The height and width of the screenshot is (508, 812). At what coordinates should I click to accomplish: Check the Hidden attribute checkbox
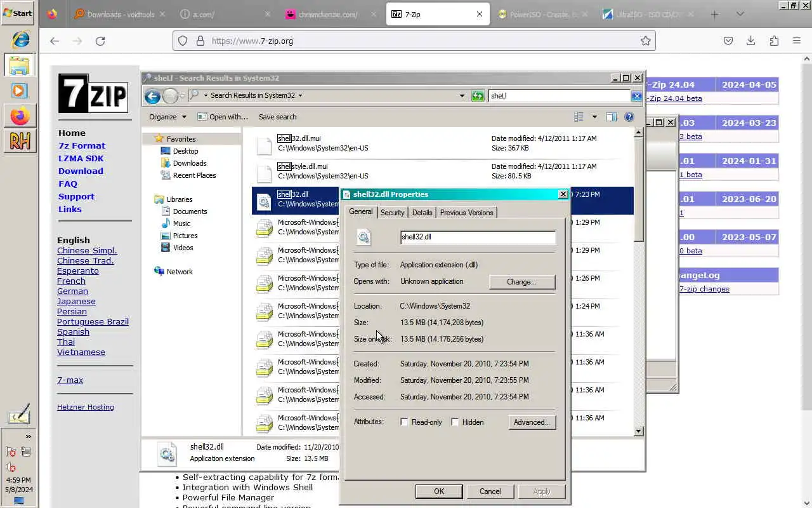[455, 422]
